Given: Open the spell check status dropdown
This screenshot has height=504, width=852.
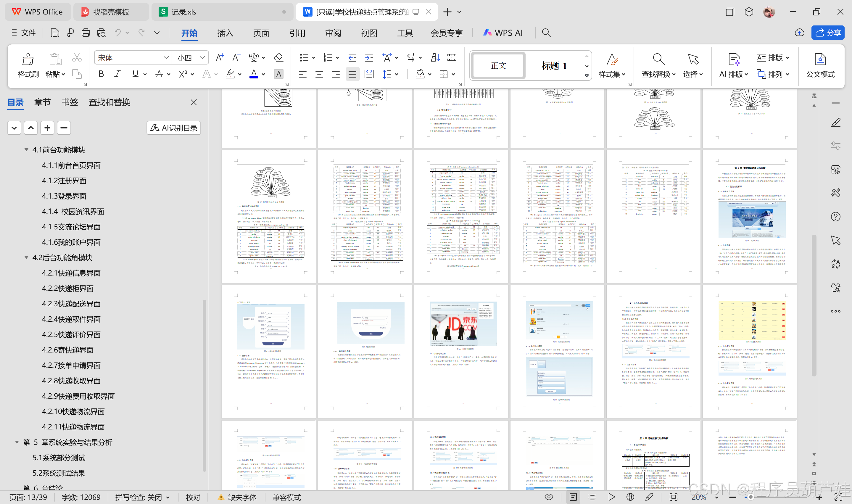Looking at the screenshot, I should [168, 497].
